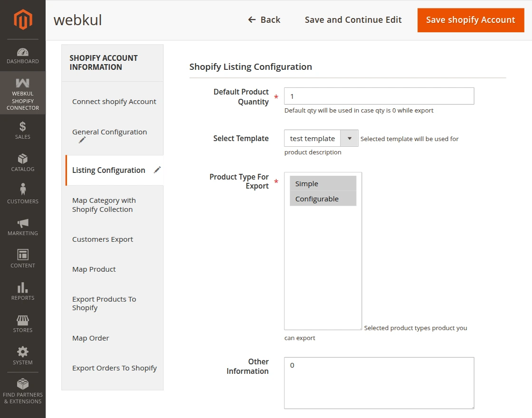Expand the Select Template dropdown arrow
This screenshot has width=532, height=418.
(350, 139)
